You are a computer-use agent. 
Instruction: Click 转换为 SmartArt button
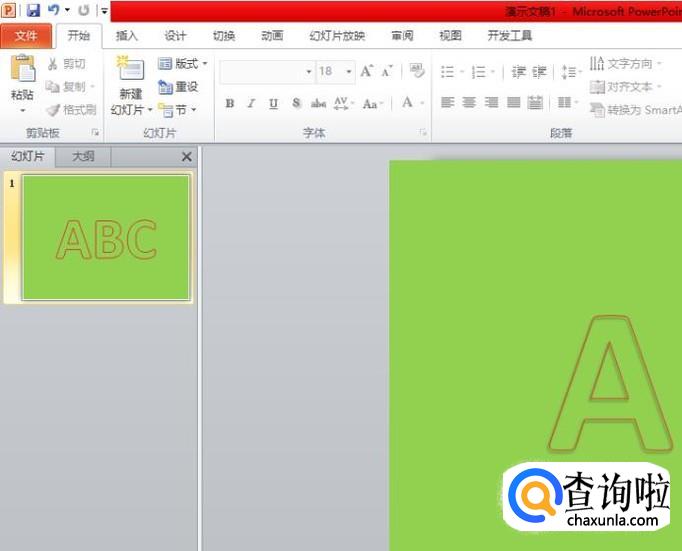click(x=635, y=110)
